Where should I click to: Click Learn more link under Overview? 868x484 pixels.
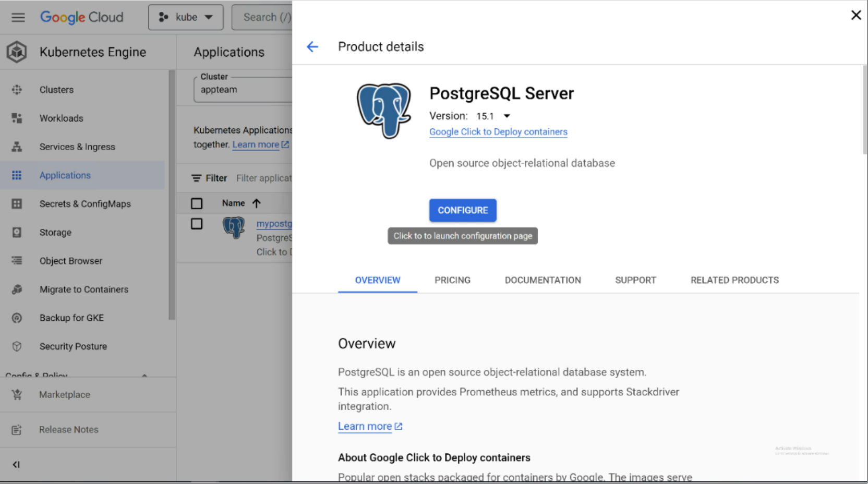[x=365, y=426]
